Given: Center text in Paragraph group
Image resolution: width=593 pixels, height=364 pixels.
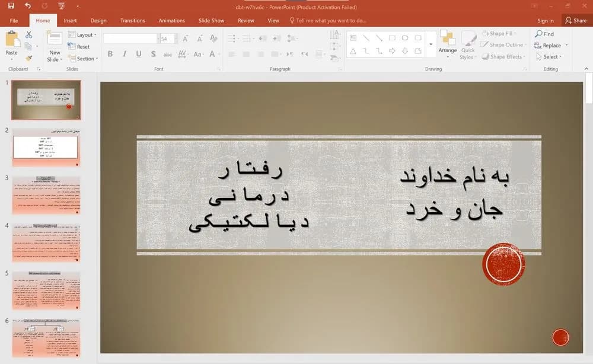Looking at the screenshot, I should tap(246, 54).
